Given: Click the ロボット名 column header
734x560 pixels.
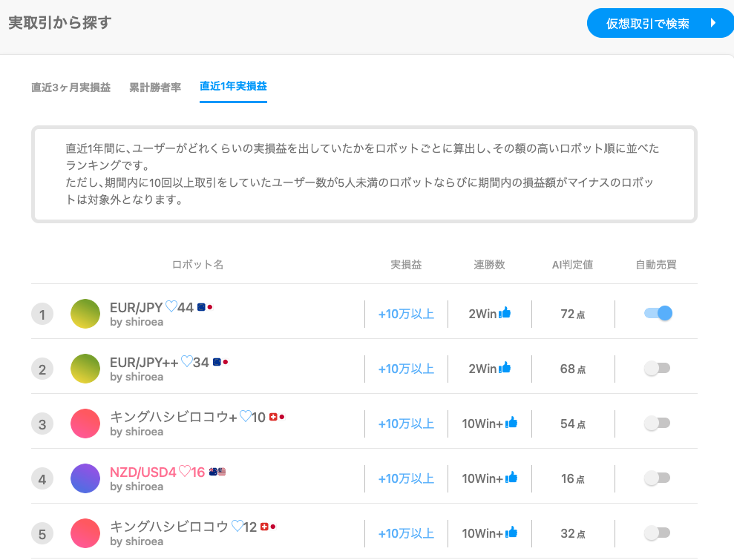Looking at the screenshot, I should [x=197, y=265].
